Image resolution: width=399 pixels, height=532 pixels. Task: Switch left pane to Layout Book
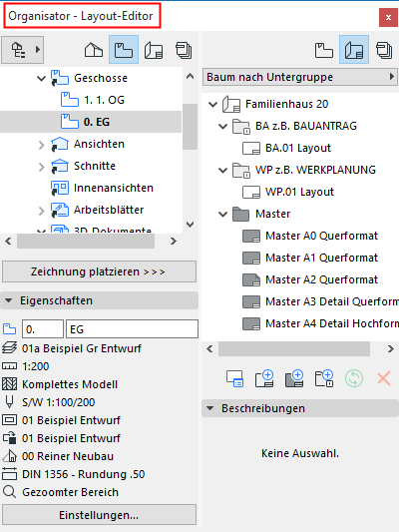(x=154, y=50)
